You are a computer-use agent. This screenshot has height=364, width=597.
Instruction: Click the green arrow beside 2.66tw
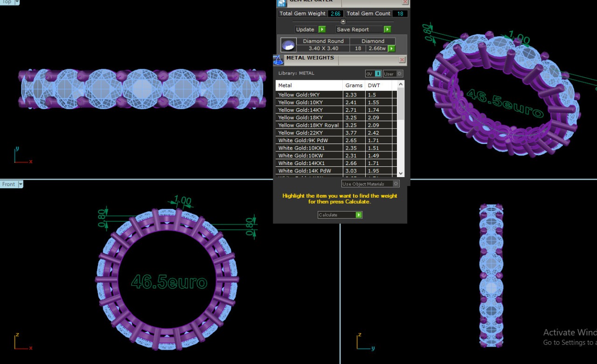[x=391, y=48]
